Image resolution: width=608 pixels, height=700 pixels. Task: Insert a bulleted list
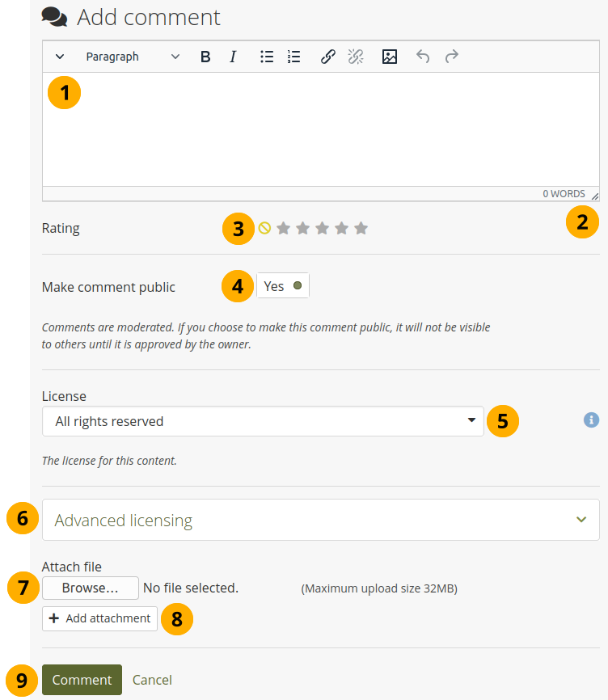click(x=267, y=57)
